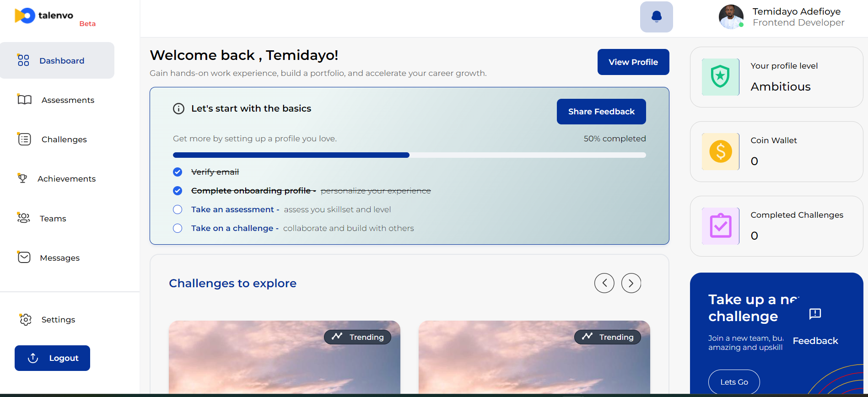Click the Coin Wallet label
This screenshot has width=868, height=397.
click(x=774, y=140)
